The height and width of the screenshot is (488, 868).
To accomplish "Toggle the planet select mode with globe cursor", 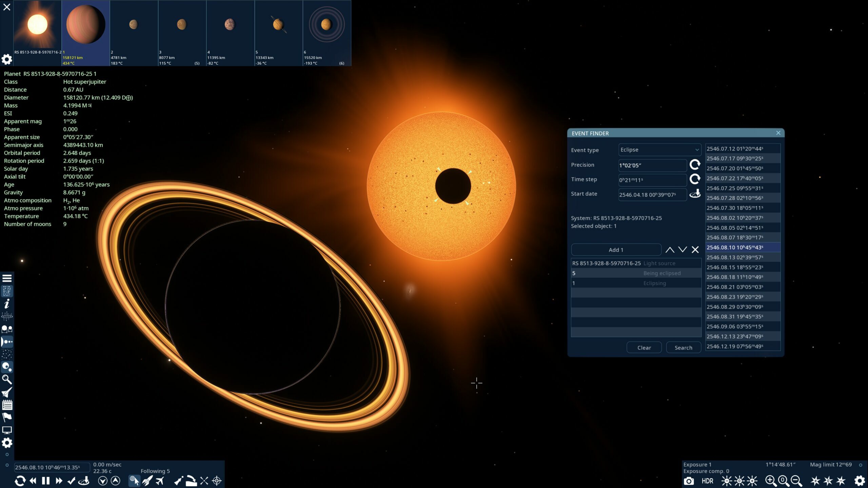I will (x=134, y=481).
